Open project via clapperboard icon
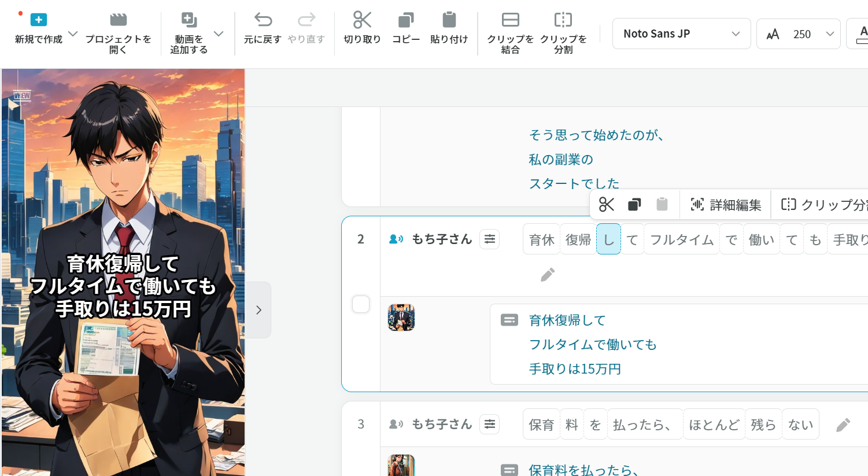The height and width of the screenshot is (476, 868). click(x=118, y=20)
